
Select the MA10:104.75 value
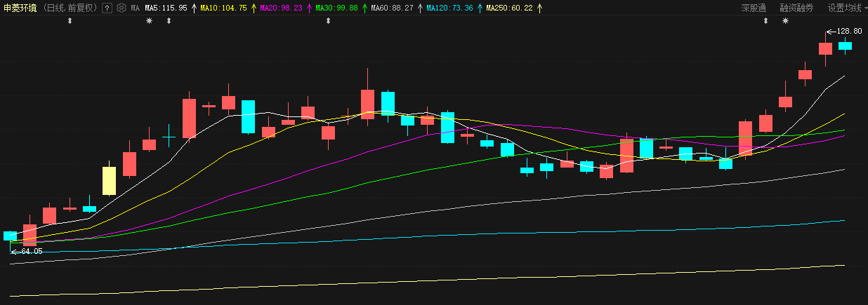tap(223, 8)
